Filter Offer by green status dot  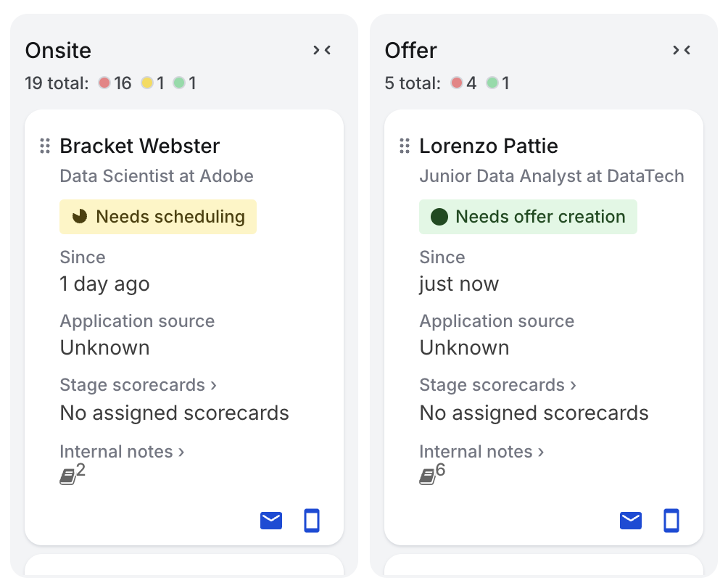coord(492,83)
